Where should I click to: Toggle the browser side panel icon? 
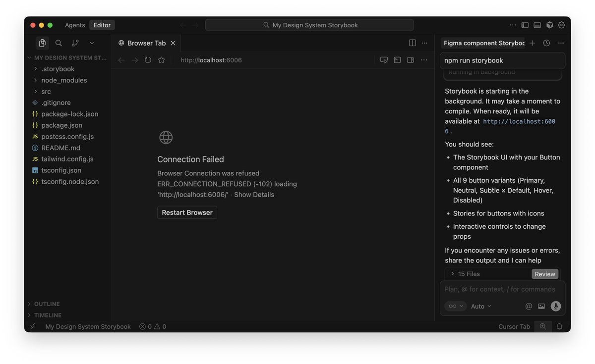click(x=411, y=60)
